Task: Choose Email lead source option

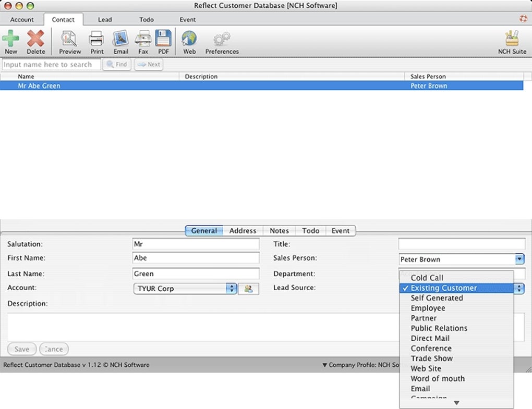Action: (x=456, y=389)
